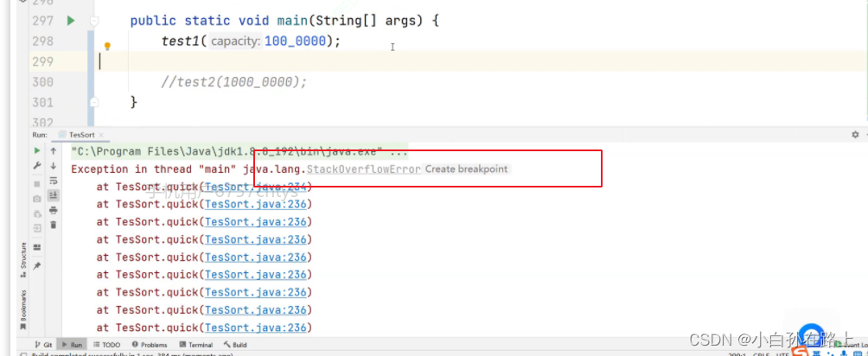868x356 pixels.
Task: Click the pin tab icon in Run toolbar
Action: [37, 266]
